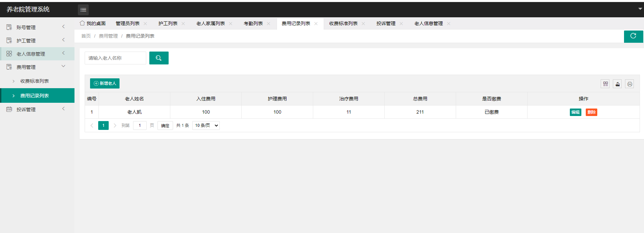
Task: Click the 费用管理 sidebar icon
Action: 9,67
